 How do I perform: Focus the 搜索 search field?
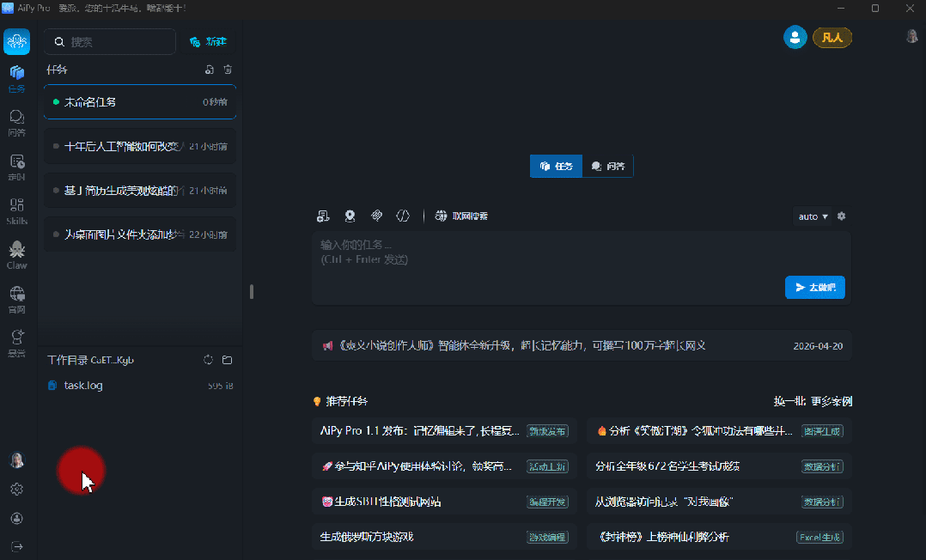tap(110, 42)
